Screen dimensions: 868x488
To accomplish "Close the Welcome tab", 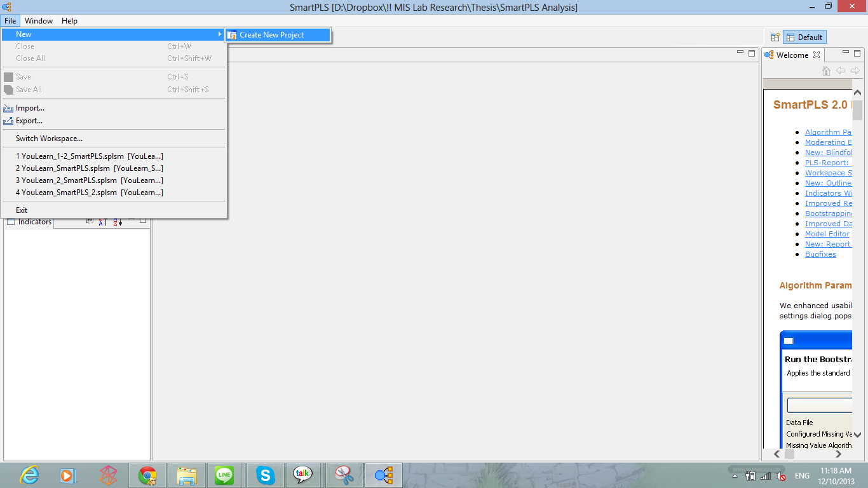I will [817, 55].
